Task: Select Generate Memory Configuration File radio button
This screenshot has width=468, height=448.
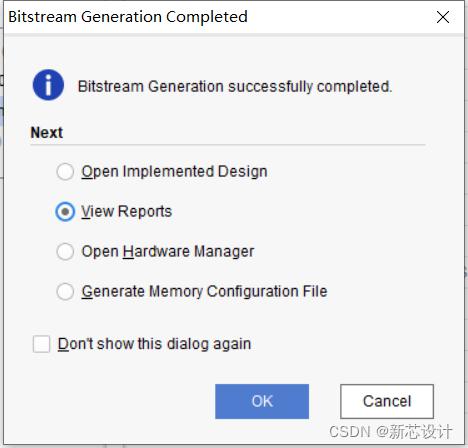Action: [65, 291]
